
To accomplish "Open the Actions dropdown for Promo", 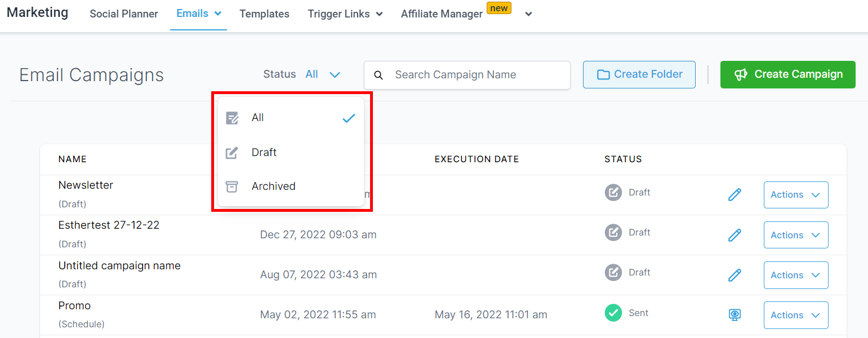I will pyautogui.click(x=795, y=315).
